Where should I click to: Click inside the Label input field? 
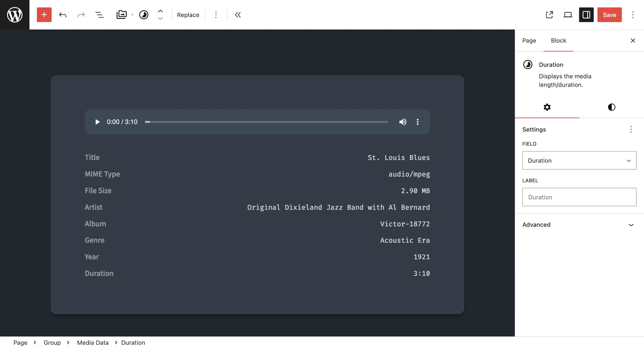pyautogui.click(x=578, y=197)
